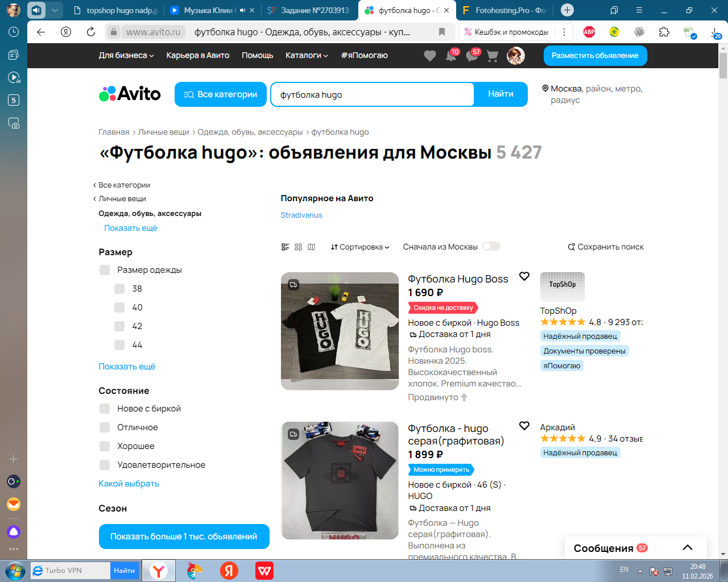Switch to Fotohosting.Pro tab
Viewport: 728px width, 582px height.
click(504, 10)
